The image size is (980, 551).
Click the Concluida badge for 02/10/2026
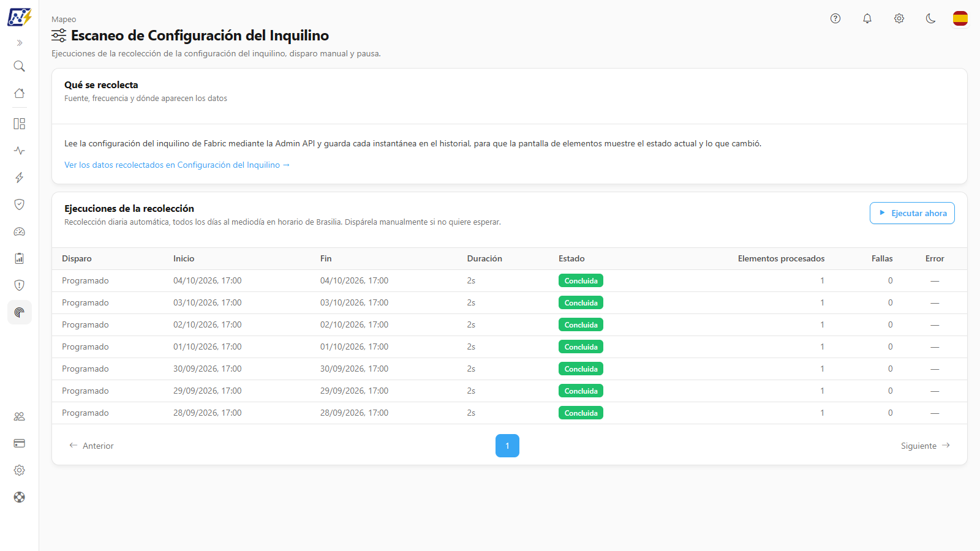pyautogui.click(x=581, y=324)
